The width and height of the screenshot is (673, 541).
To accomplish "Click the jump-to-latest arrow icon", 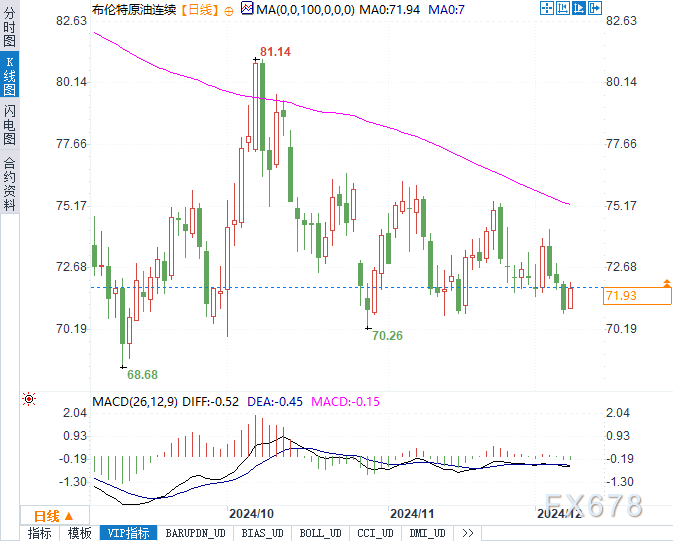I will click(x=595, y=8).
